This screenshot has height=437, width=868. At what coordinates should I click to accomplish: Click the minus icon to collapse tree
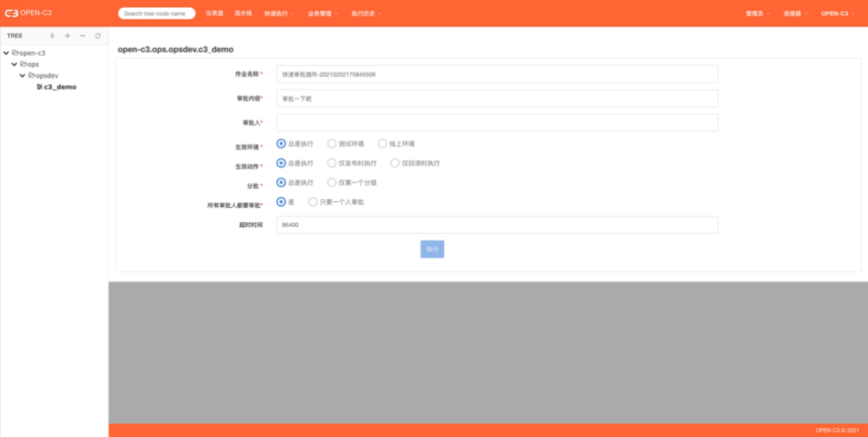pyautogui.click(x=83, y=36)
